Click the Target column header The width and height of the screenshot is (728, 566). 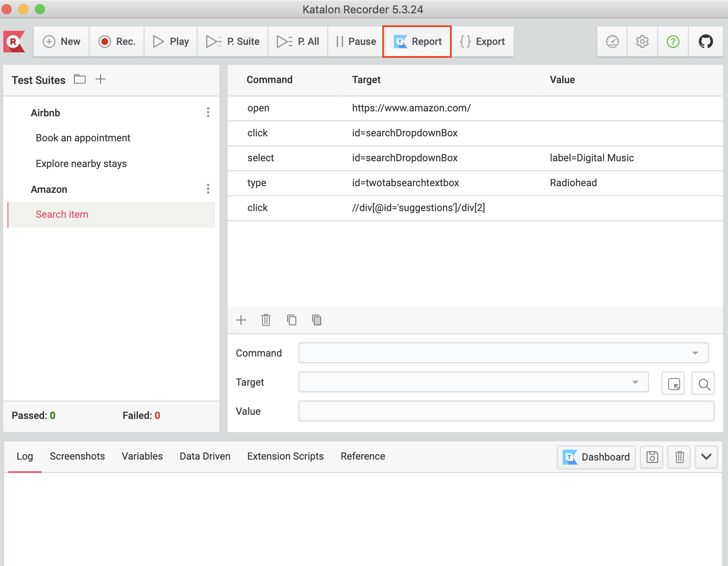pyautogui.click(x=366, y=80)
